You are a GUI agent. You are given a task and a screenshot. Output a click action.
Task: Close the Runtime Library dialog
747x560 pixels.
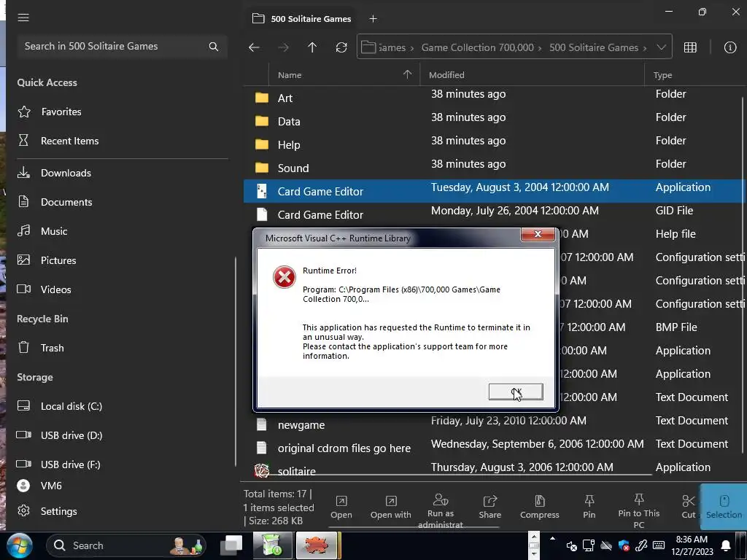(538, 234)
